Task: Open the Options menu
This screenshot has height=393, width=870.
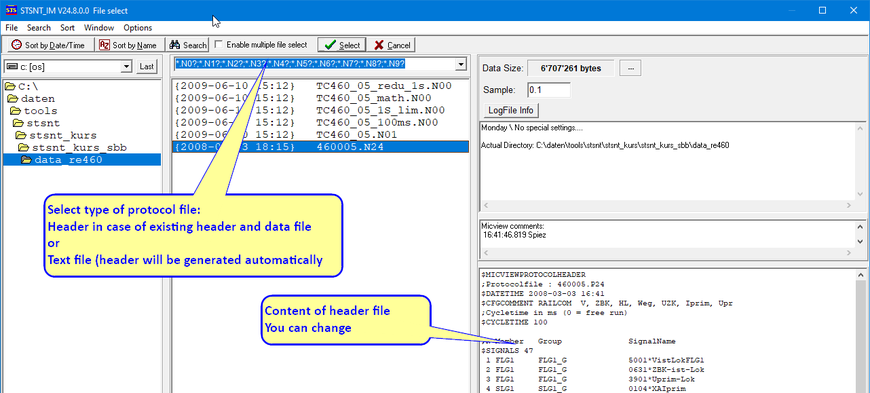Action: point(138,28)
